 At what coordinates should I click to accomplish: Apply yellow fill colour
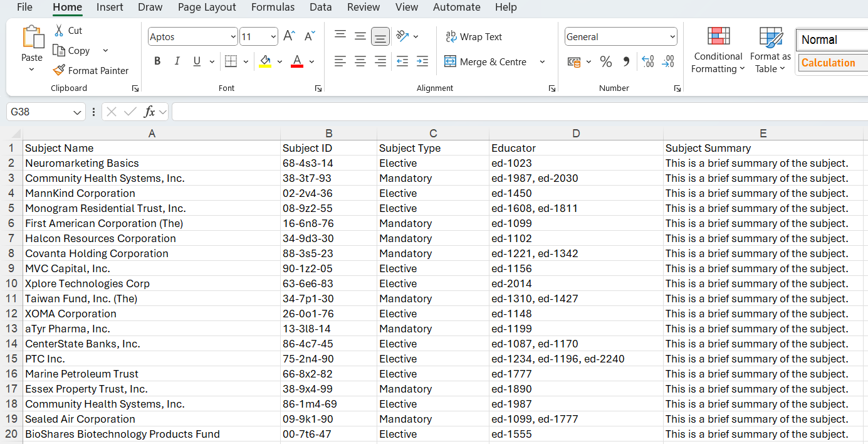pyautogui.click(x=265, y=61)
